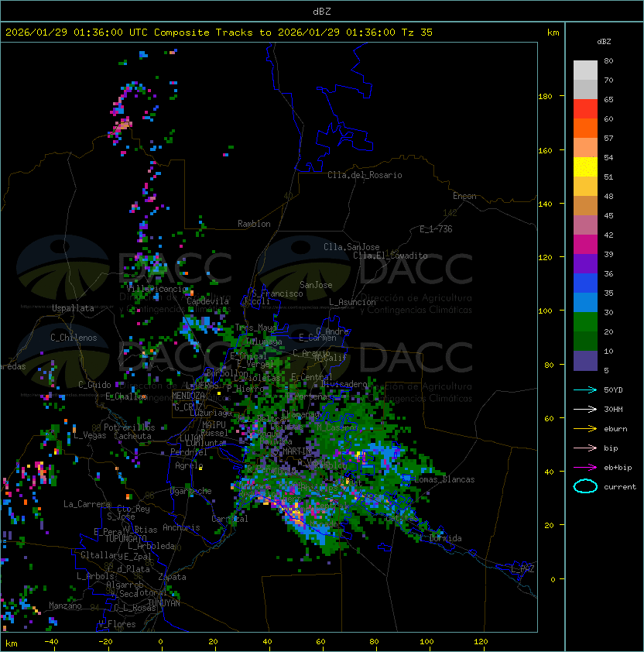Click the 'C_Guido' map label

pos(94,385)
